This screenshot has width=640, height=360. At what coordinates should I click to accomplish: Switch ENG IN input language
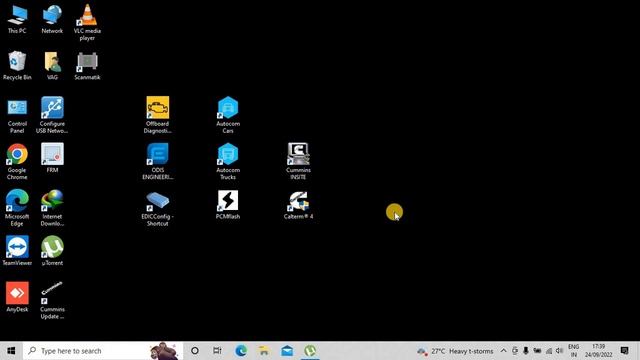click(x=573, y=351)
